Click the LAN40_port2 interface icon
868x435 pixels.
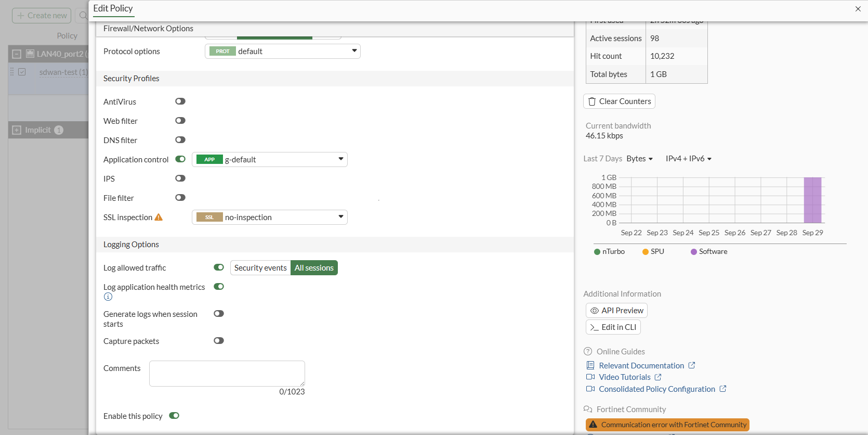(x=30, y=54)
